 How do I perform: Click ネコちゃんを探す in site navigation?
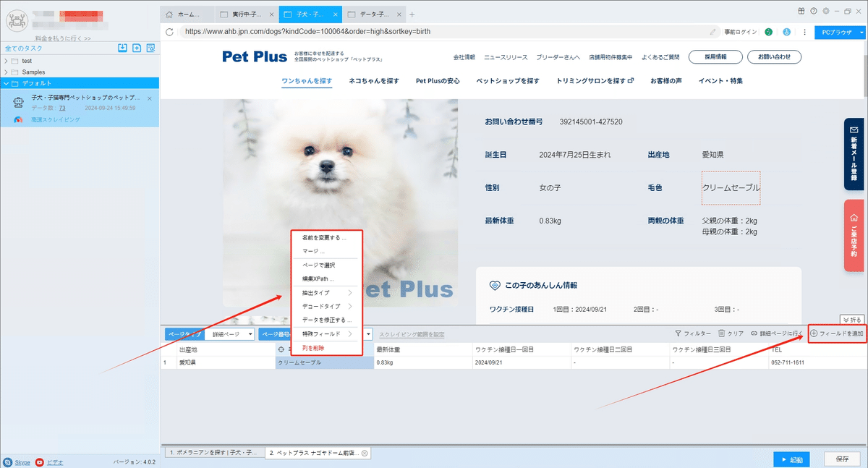[374, 81]
